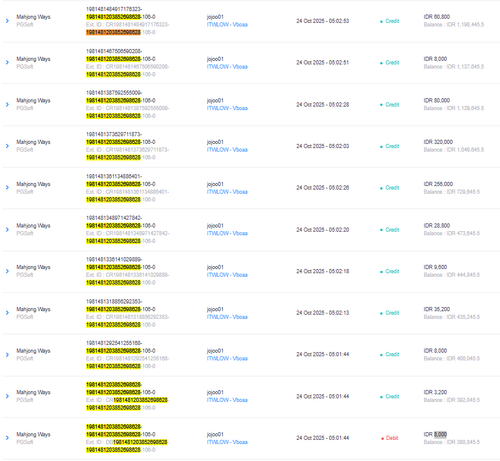Expand the credit row with balance 400,045.5
Image resolution: width=500 pixels, height=461 pixels.
tap(7, 354)
